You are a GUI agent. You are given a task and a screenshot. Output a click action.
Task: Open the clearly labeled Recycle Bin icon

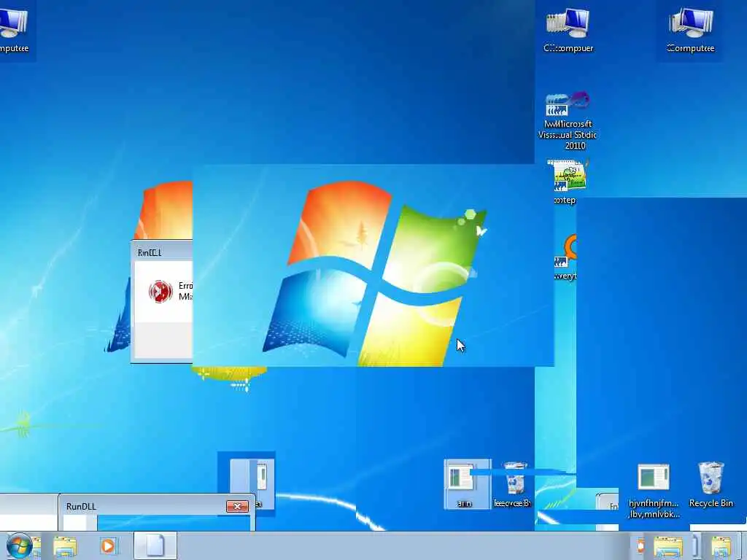pyautogui.click(x=711, y=485)
